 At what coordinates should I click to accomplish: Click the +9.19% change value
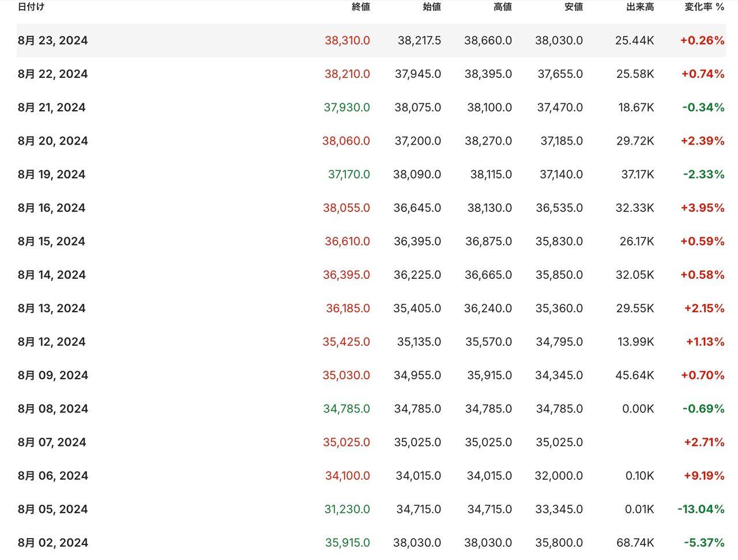(x=703, y=475)
